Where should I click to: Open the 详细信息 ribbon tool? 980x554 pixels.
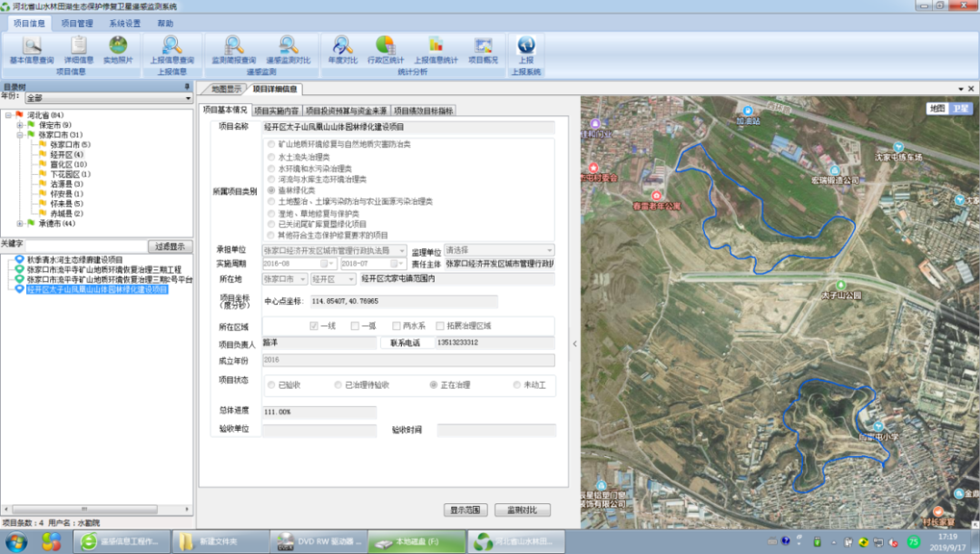pyautogui.click(x=79, y=50)
